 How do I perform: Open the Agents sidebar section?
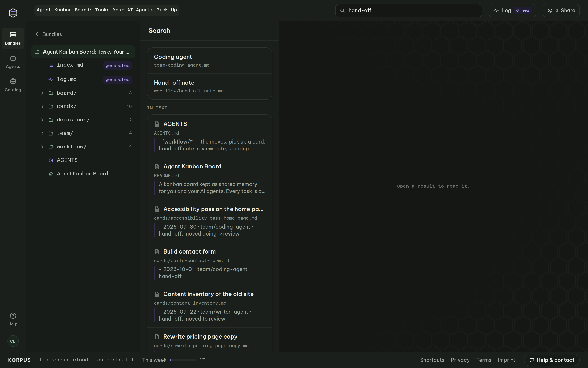[x=13, y=62]
